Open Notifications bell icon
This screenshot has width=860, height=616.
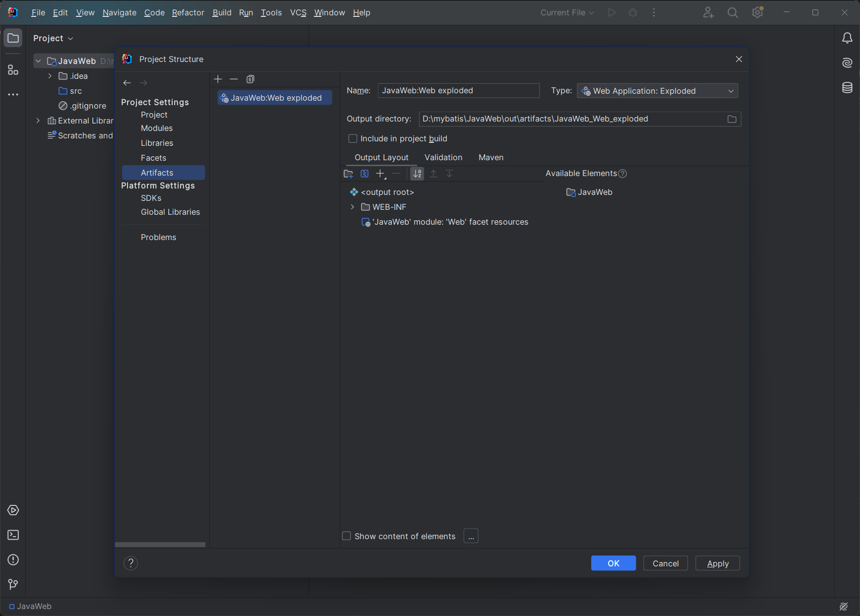(x=847, y=38)
